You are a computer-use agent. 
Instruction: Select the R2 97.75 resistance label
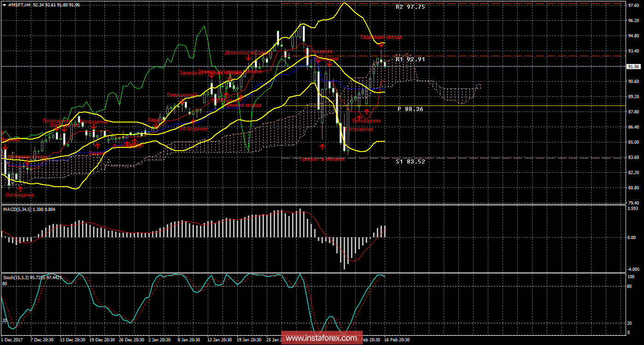(410, 7)
